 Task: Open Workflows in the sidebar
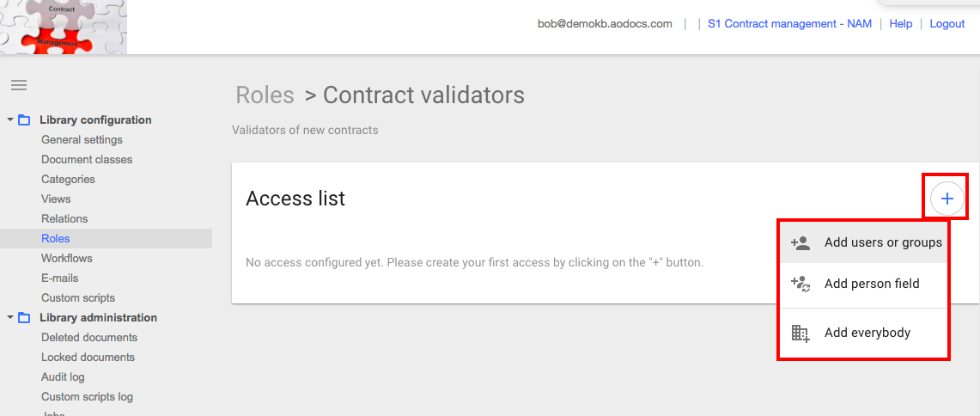point(67,259)
